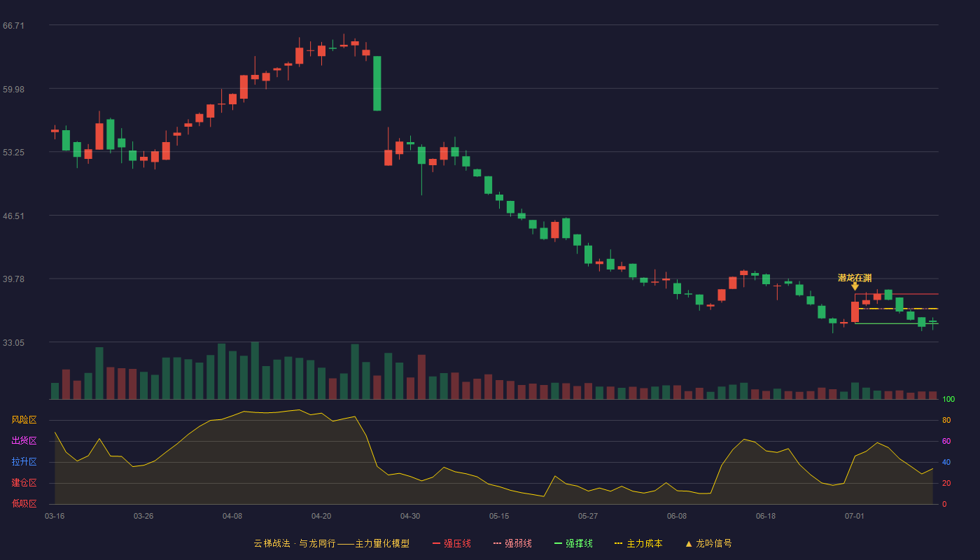Click the 04-30 date label
This screenshot has height=560, width=980.
[x=410, y=516]
